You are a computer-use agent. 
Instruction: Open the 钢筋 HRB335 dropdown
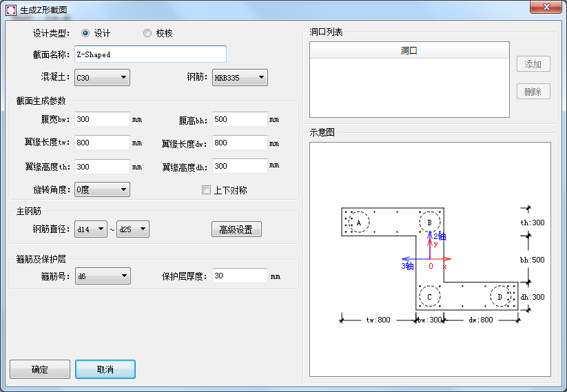[239, 78]
